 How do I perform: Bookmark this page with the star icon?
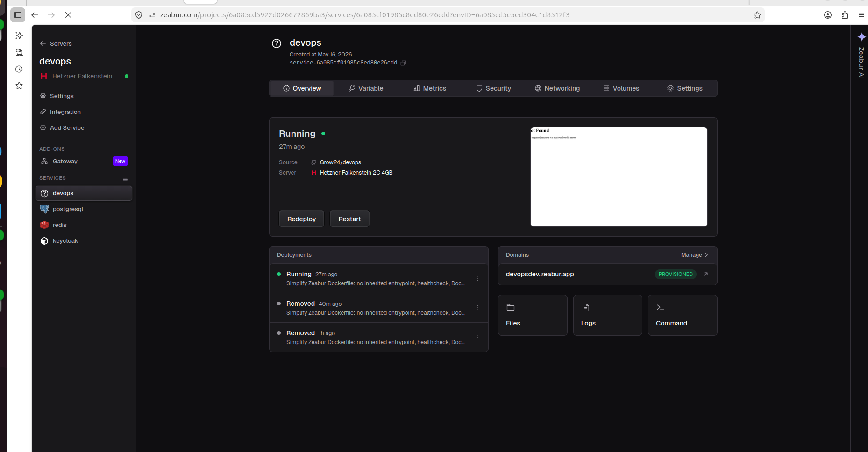tap(757, 15)
